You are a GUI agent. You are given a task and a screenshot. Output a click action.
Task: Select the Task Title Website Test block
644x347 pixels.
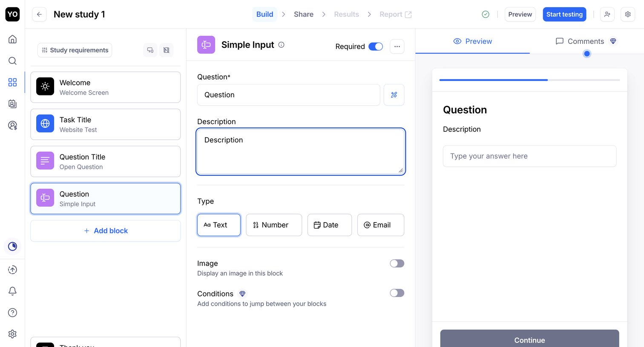pyautogui.click(x=106, y=124)
